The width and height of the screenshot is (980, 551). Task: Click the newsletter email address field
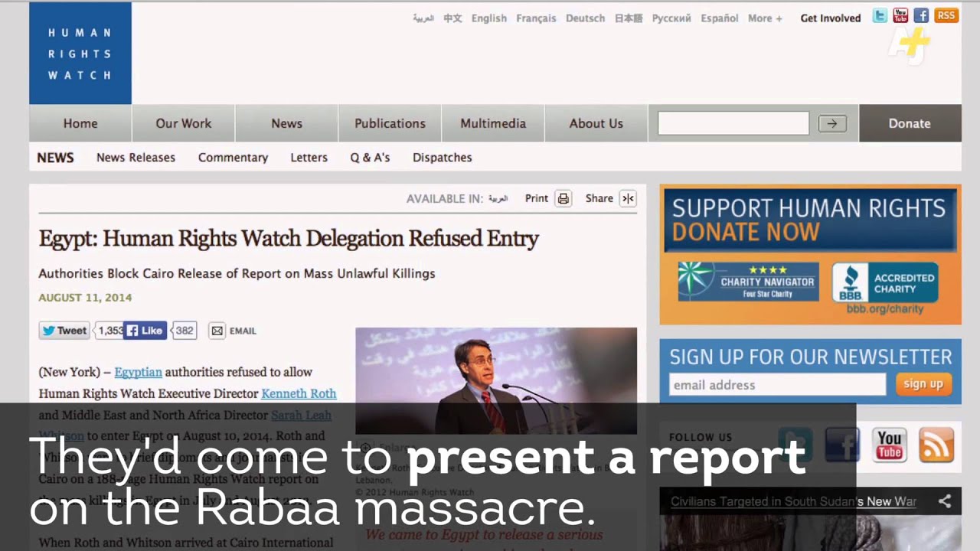click(x=777, y=384)
